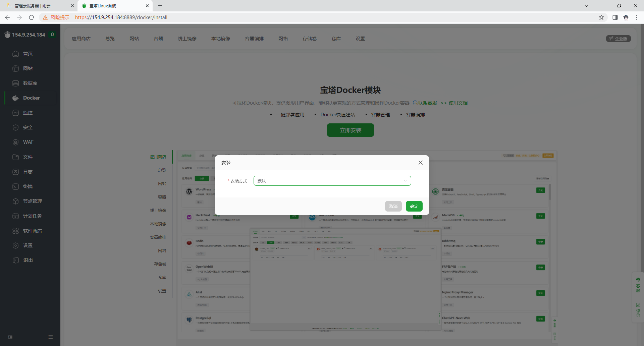Confirm installation with 确定 button
This screenshot has height=346, width=644.
(414, 206)
